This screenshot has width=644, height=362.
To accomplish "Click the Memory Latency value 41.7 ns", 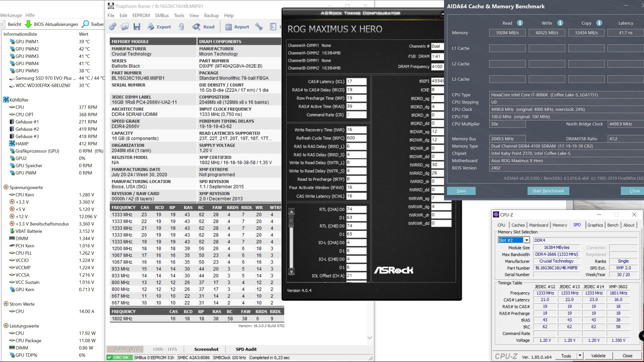I will 626,33.
